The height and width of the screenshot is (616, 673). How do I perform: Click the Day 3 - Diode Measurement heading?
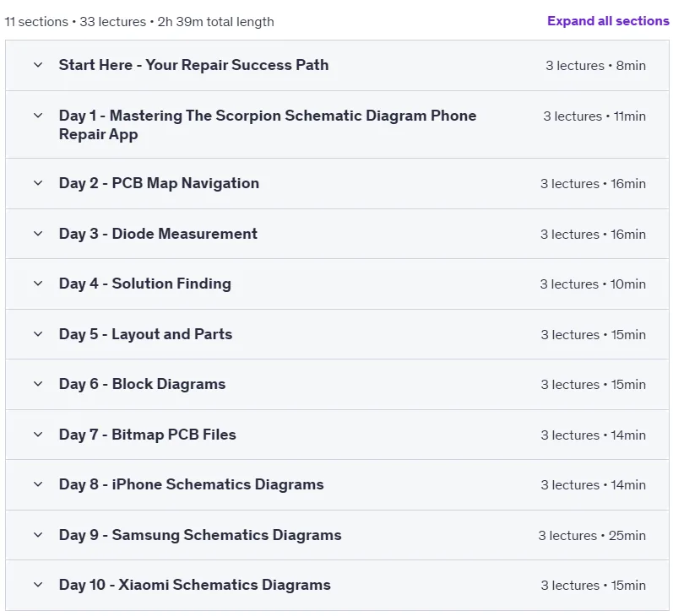[x=158, y=234]
